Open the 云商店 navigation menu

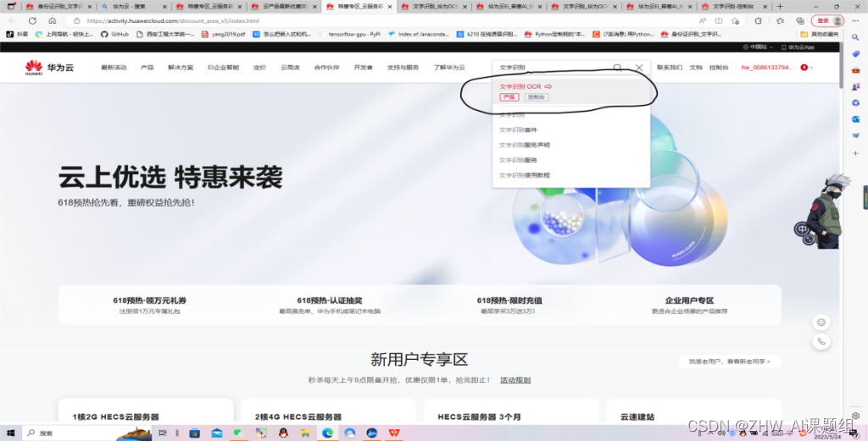[x=290, y=68]
